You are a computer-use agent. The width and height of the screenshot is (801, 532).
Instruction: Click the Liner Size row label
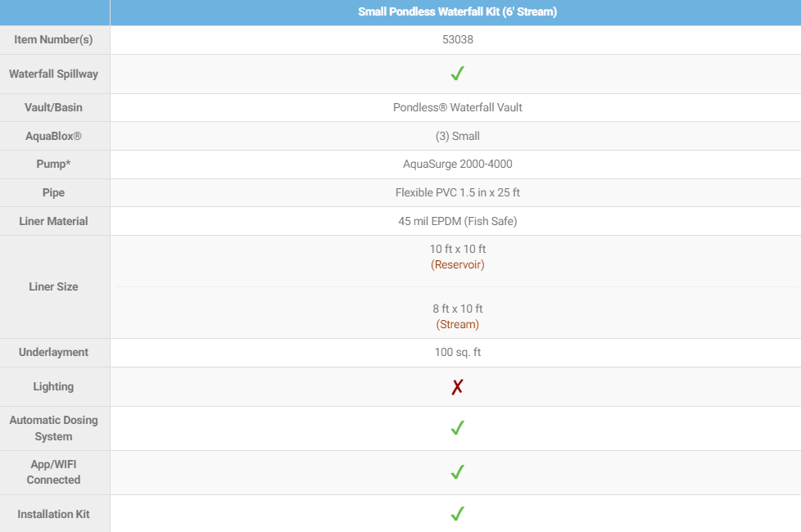coord(54,286)
